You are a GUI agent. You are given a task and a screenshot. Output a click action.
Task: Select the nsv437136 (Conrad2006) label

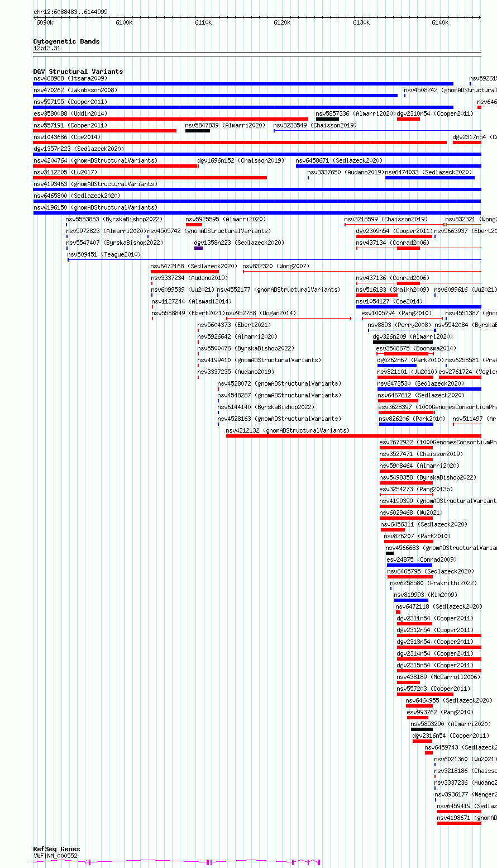coord(393,278)
